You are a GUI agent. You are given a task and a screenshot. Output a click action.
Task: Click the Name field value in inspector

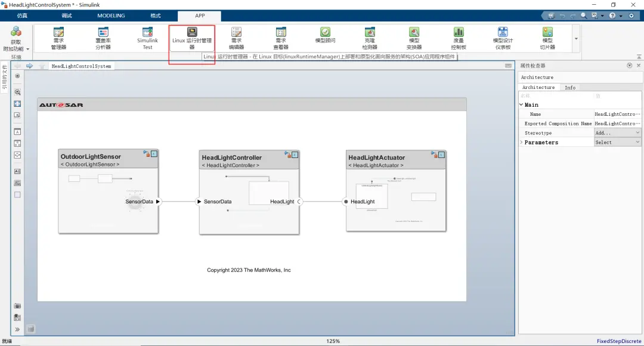(x=617, y=114)
